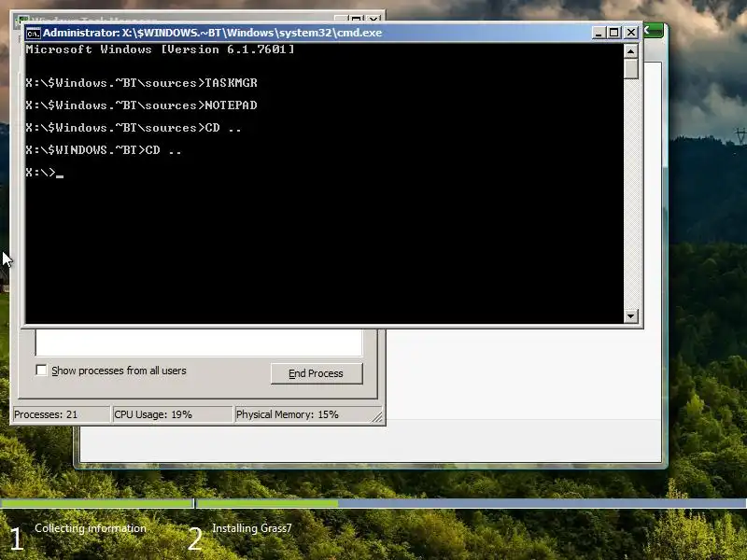This screenshot has height=560, width=747.
Task: Close the cmd.exe Administrator window
Action: click(x=631, y=33)
